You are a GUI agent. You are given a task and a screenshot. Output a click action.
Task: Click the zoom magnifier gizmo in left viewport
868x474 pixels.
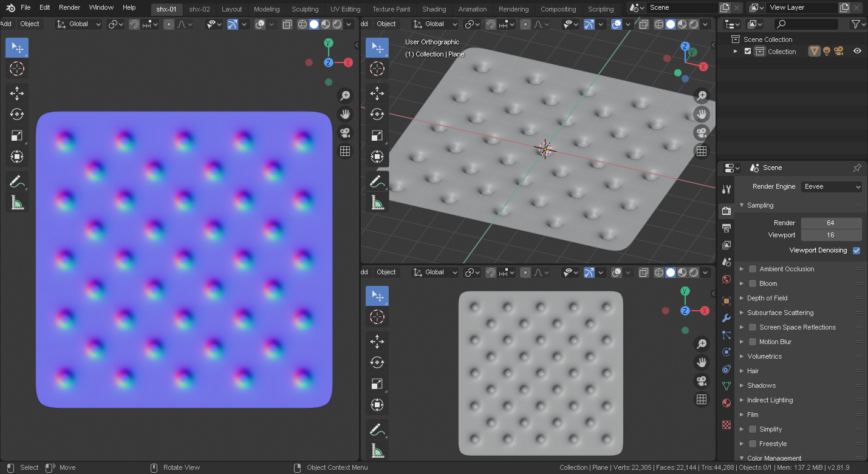[x=345, y=95]
